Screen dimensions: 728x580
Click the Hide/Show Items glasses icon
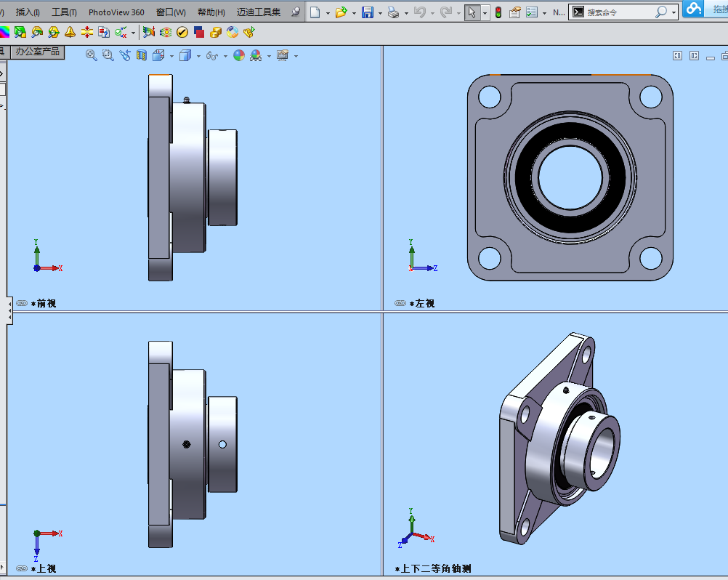tap(211, 56)
